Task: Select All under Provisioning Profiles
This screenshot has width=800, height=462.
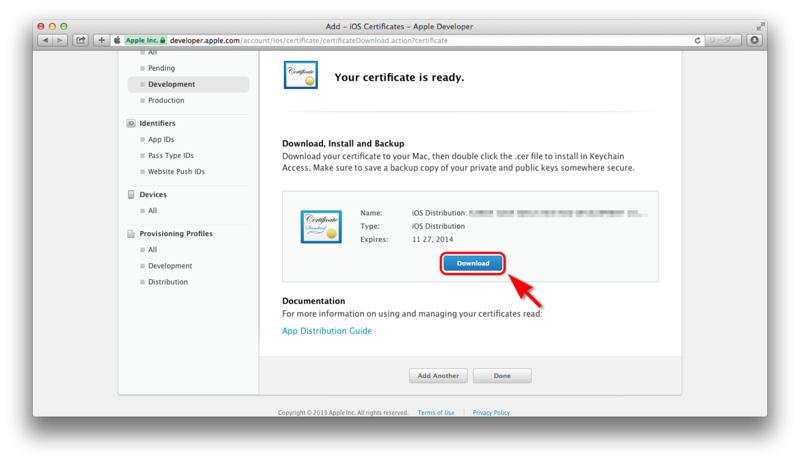Action: coord(152,250)
